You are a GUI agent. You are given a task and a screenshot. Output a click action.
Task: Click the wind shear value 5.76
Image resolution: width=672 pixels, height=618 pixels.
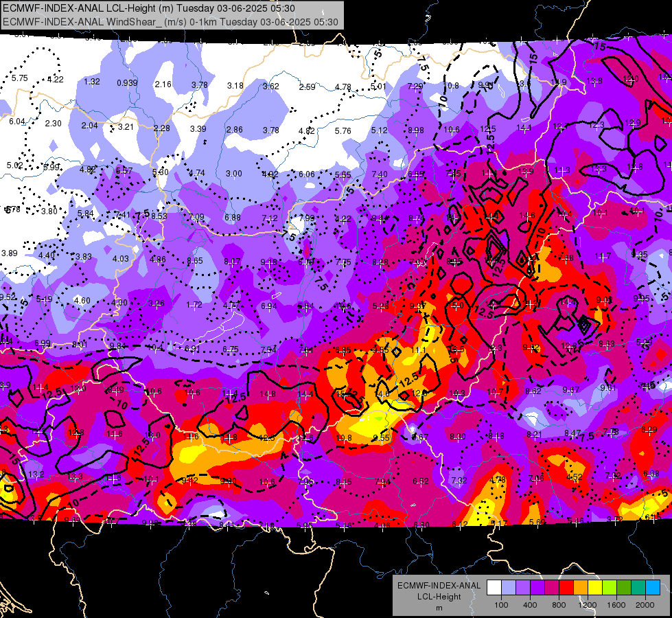click(343, 130)
